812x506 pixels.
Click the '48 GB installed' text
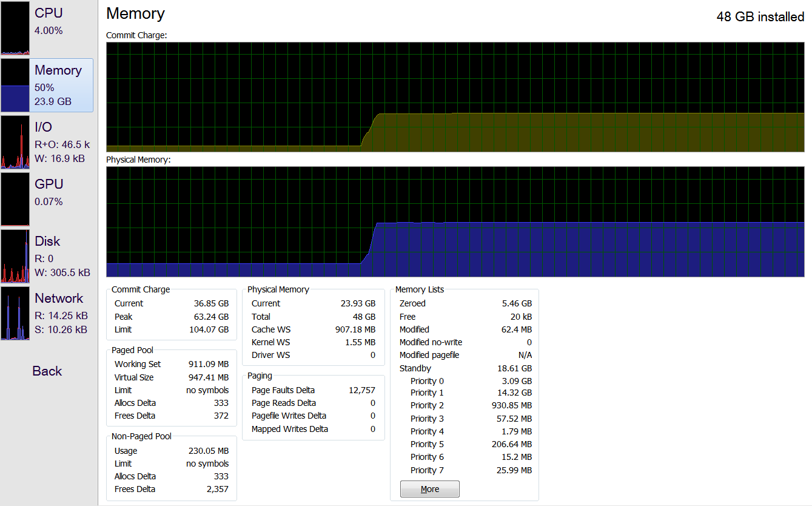click(760, 17)
